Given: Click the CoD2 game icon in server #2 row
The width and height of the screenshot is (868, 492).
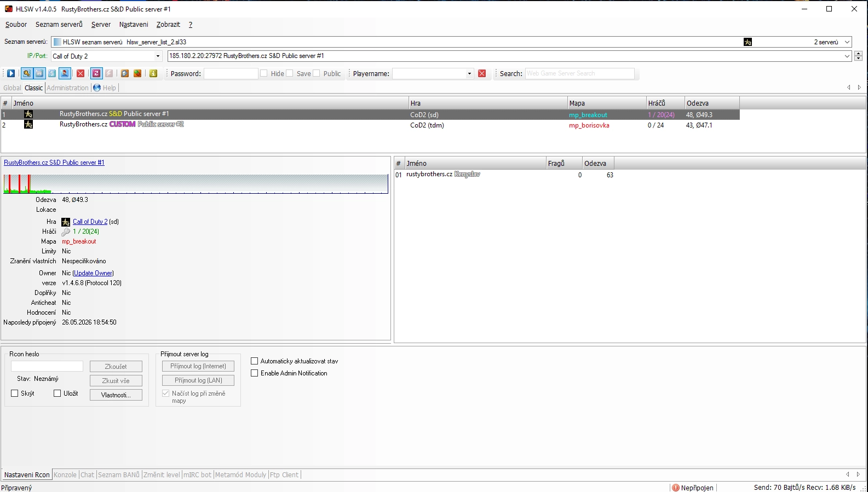Looking at the screenshot, I should pyautogui.click(x=28, y=125).
